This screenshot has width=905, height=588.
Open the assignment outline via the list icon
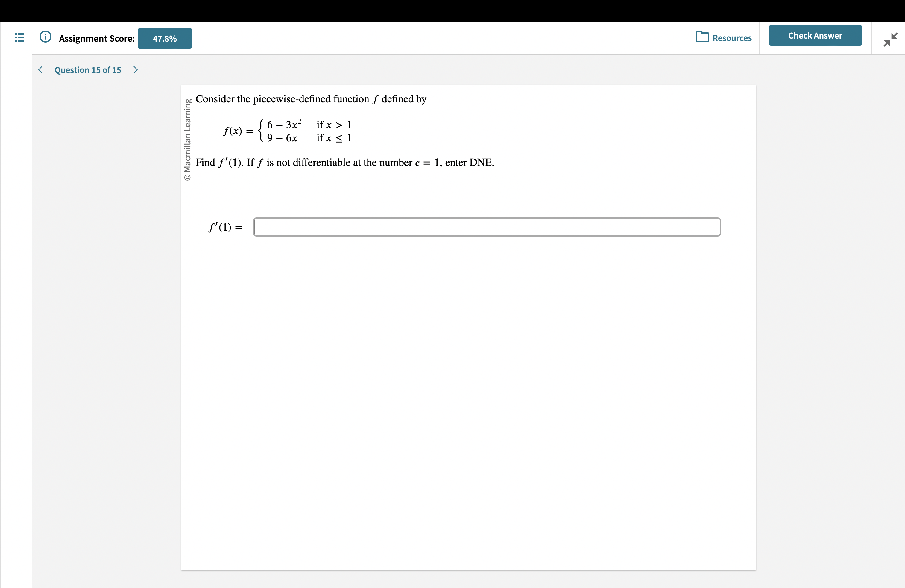(x=19, y=38)
